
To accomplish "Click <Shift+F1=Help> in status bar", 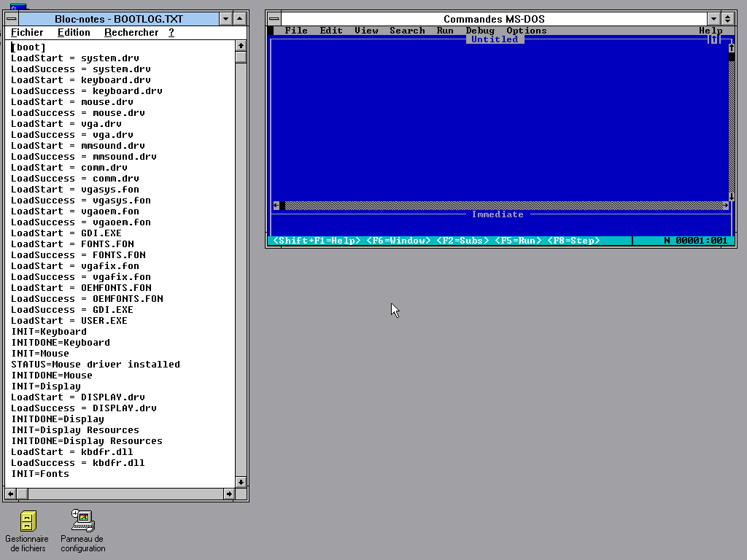I will tap(317, 241).
